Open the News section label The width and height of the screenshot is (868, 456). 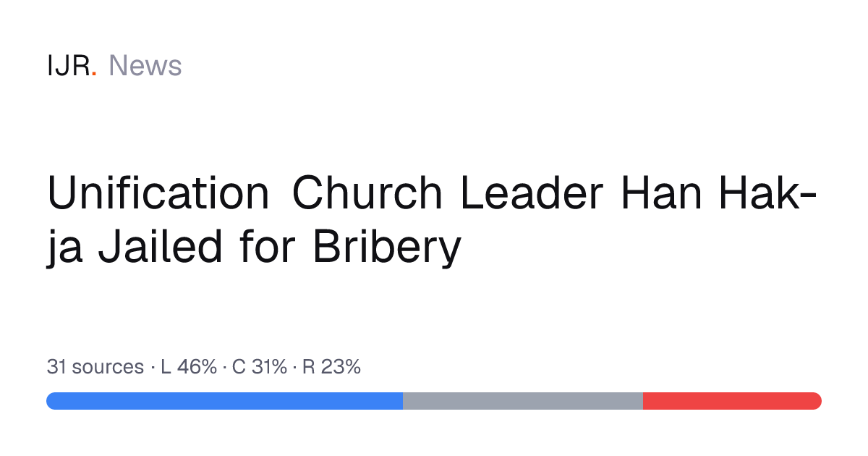pos(145,66)
